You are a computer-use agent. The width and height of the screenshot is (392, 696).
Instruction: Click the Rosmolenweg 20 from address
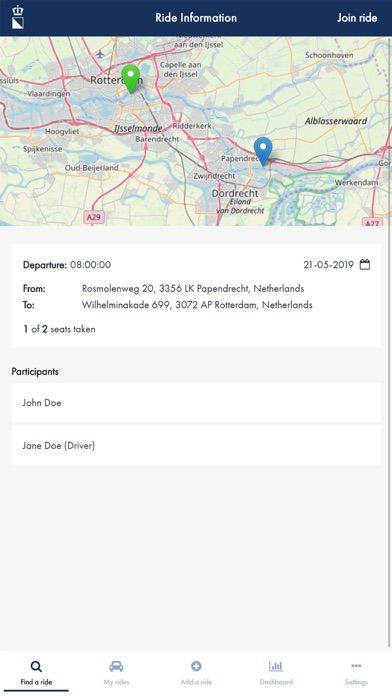(x=193, y=289)
